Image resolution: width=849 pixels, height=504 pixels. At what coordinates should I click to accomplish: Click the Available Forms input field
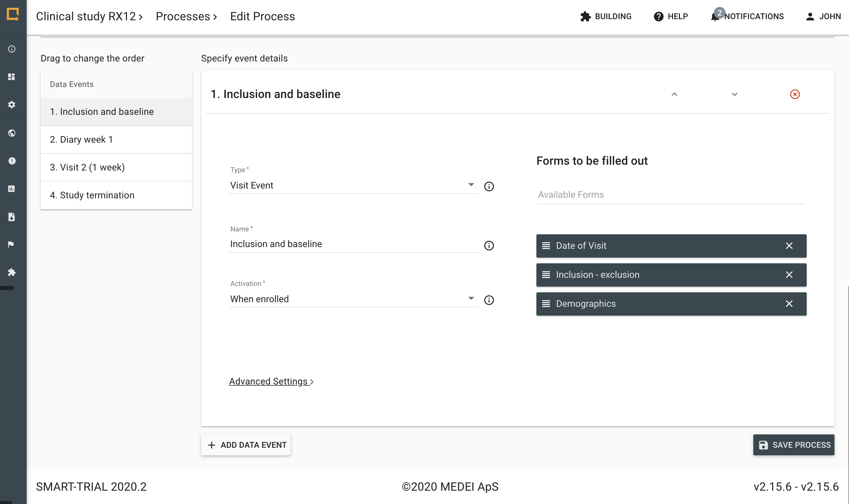click(x=671, y=195)
